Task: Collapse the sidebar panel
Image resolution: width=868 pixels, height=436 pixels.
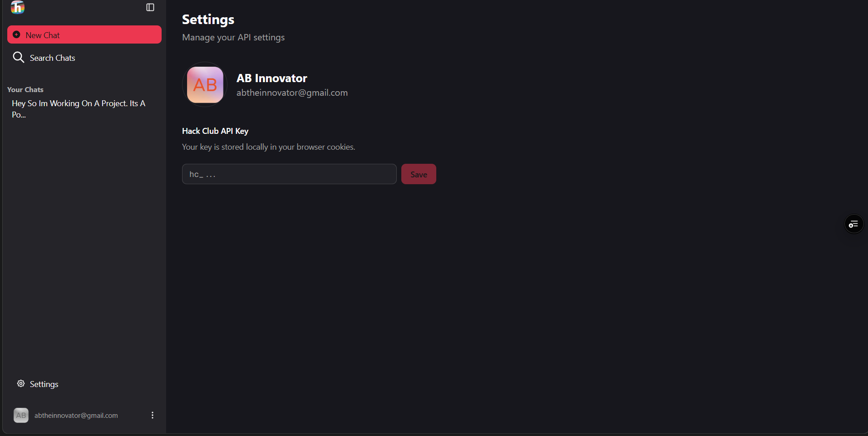Action: pos(150,7)
